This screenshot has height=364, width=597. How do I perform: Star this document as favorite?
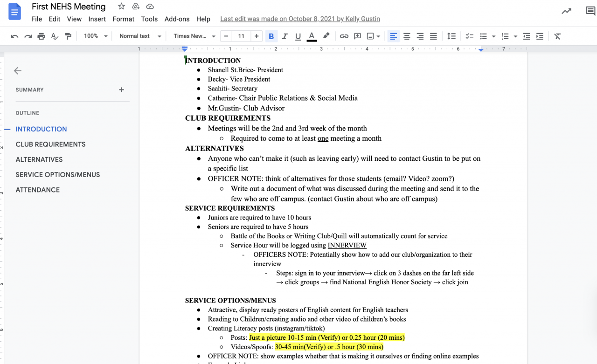(x=121, y=7)
